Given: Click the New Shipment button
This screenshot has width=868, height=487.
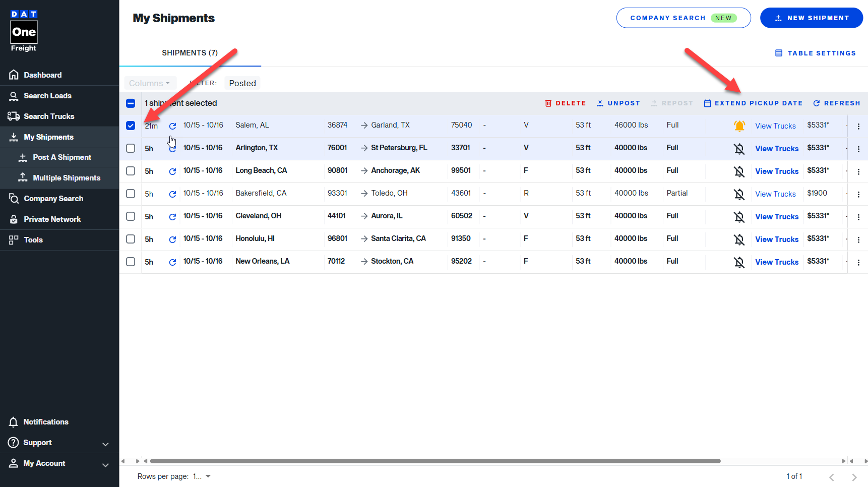Looking at the screenshot, I should tap(811, 18).
